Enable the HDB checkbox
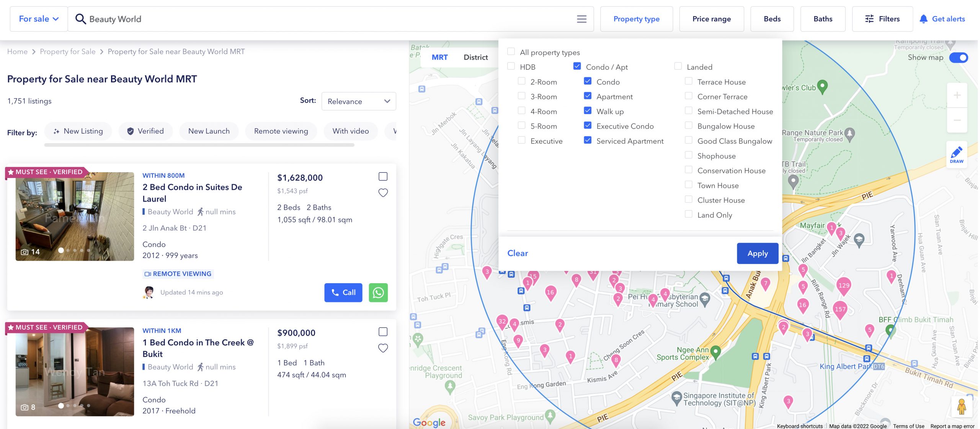The height and width of the screenshot is (429, 980). tap(511, 66)
